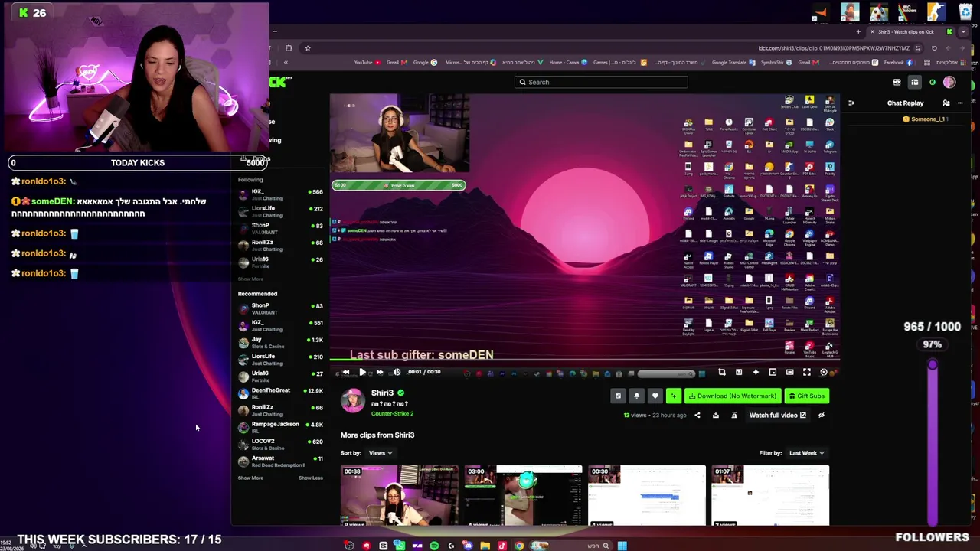Viewport: 980px width, 551px height.
Task: Open the chat users icon in Chat Replay
Action: (946, 103)
